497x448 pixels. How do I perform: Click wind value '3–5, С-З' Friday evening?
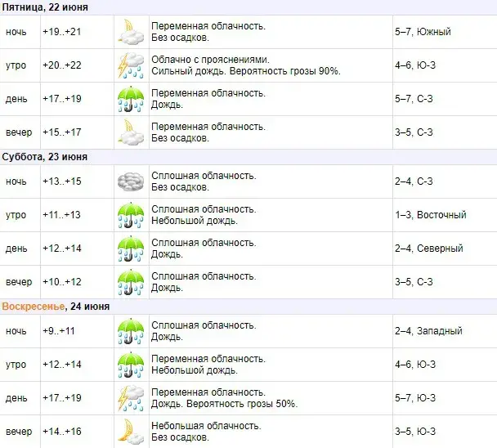[x=414, y=132]
